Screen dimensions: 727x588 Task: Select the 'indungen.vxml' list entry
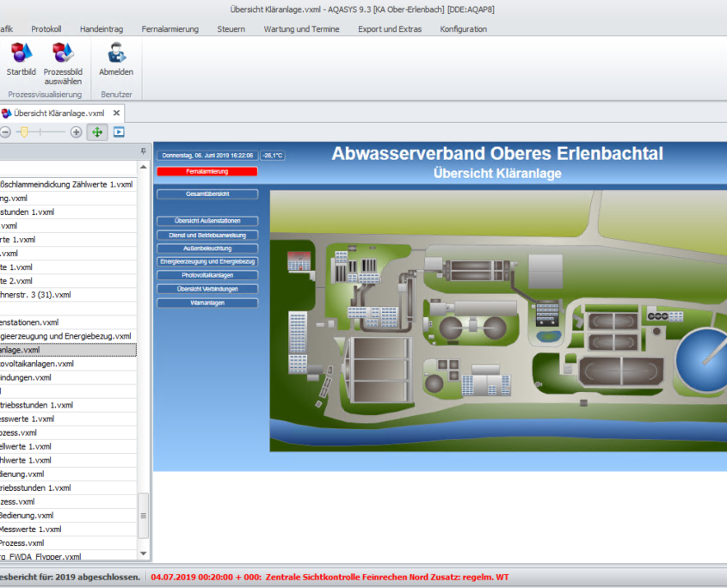(x=68, y=377)
